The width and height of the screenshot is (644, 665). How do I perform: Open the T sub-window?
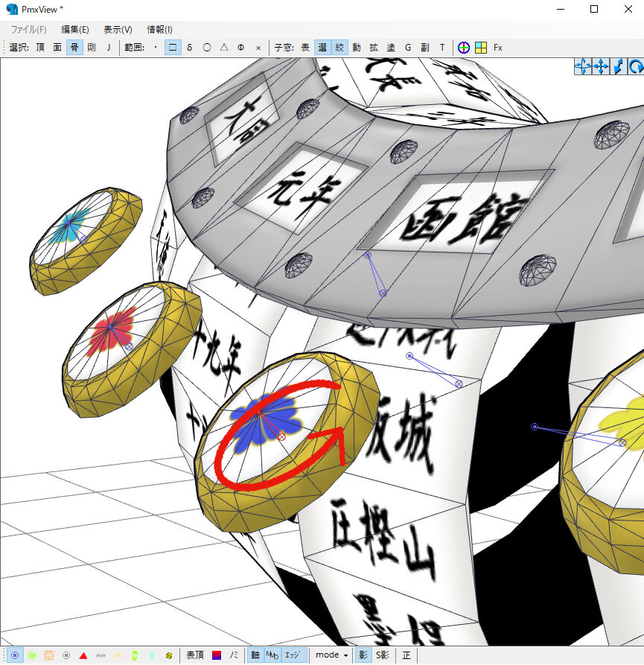[442, 48]
